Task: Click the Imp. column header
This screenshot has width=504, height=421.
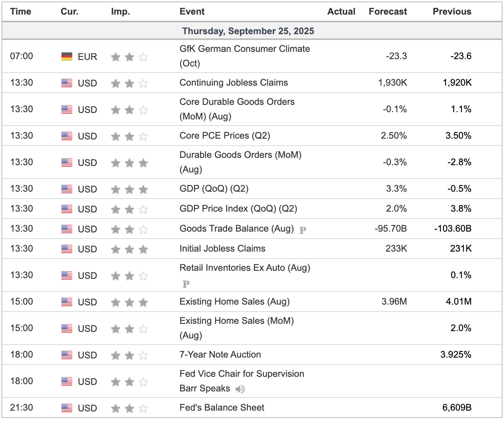Action: click(121, 12)
